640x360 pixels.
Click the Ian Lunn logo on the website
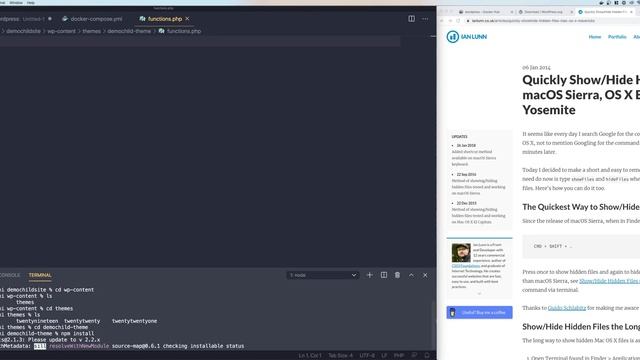click(x=467, y=37)
